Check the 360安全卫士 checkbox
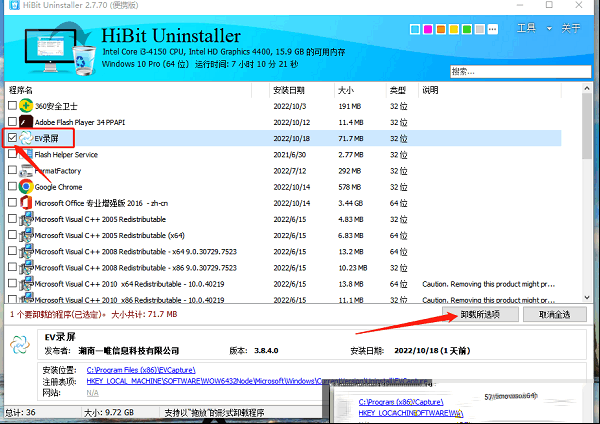 12,105
